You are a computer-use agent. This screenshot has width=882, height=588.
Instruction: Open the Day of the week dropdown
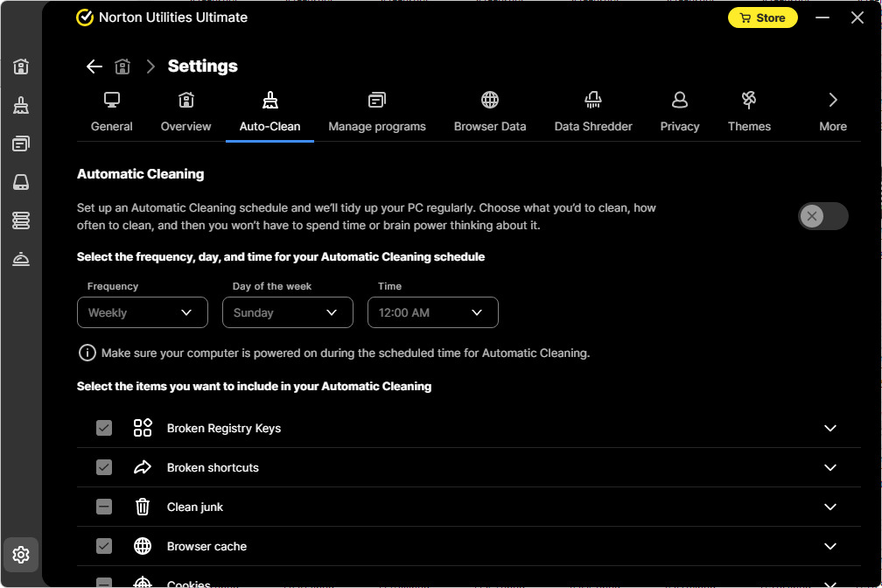pyautogui.click(x=287, y=312)
